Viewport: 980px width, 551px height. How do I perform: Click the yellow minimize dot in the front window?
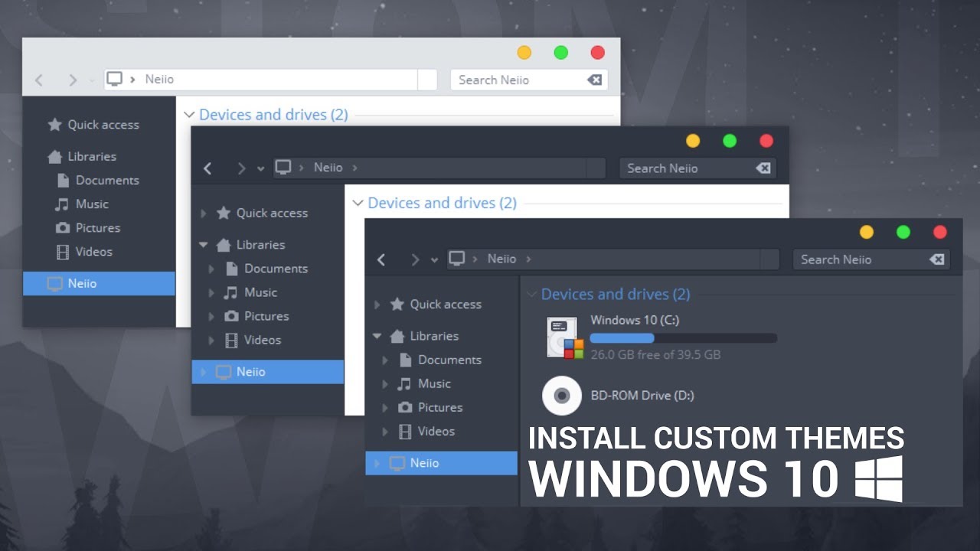[867, 232]
